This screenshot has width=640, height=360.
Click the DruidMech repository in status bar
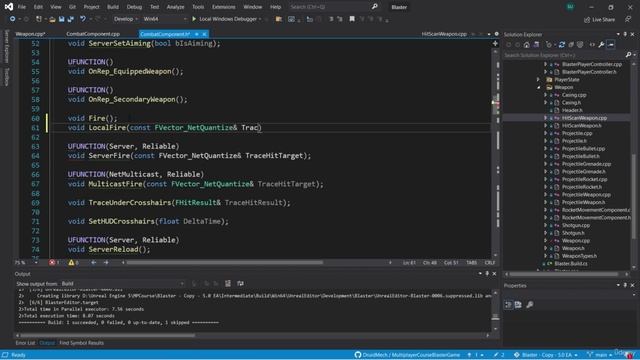click(x=407, y=355)
